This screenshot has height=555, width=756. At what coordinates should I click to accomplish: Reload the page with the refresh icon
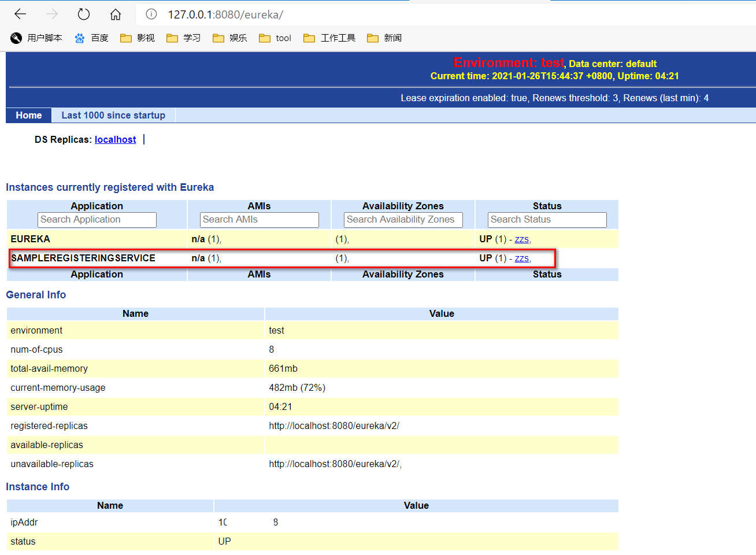coord(84,14)
